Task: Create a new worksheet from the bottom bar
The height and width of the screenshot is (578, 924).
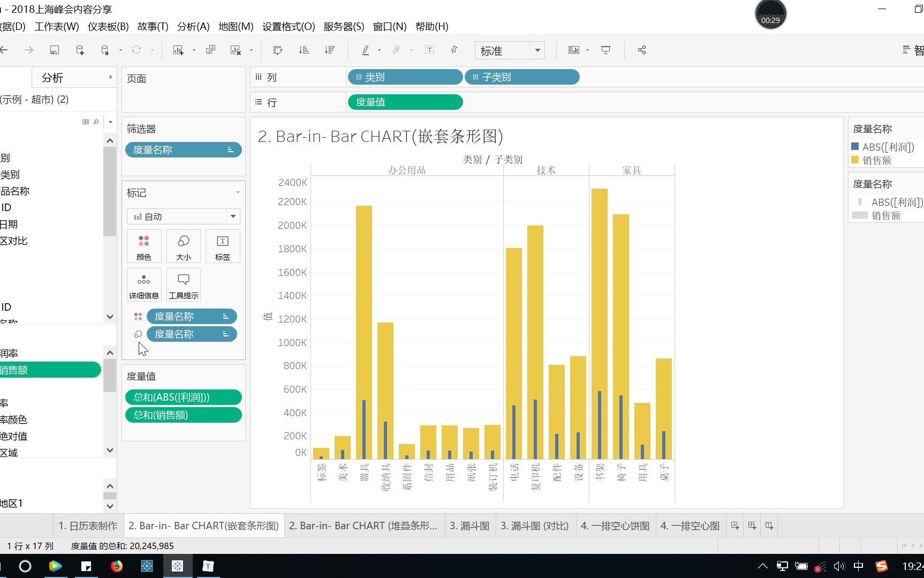Action: point(734,526)
